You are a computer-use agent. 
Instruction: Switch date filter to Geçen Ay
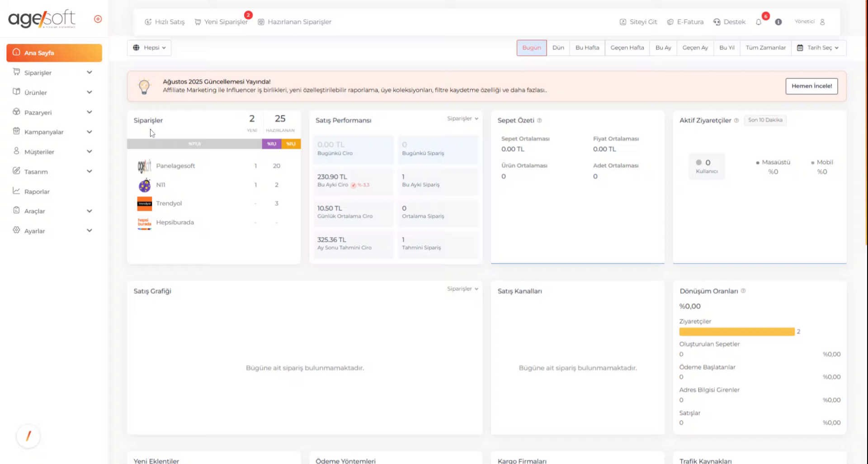click(x=694, y=48)
